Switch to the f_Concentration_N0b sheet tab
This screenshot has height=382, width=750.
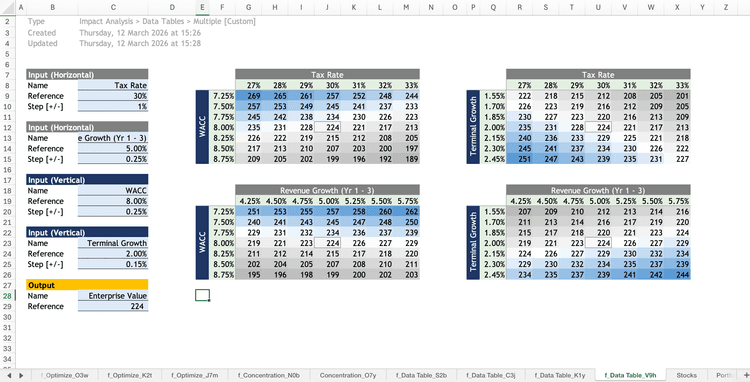pyautogui.click(x=268, y=375)
